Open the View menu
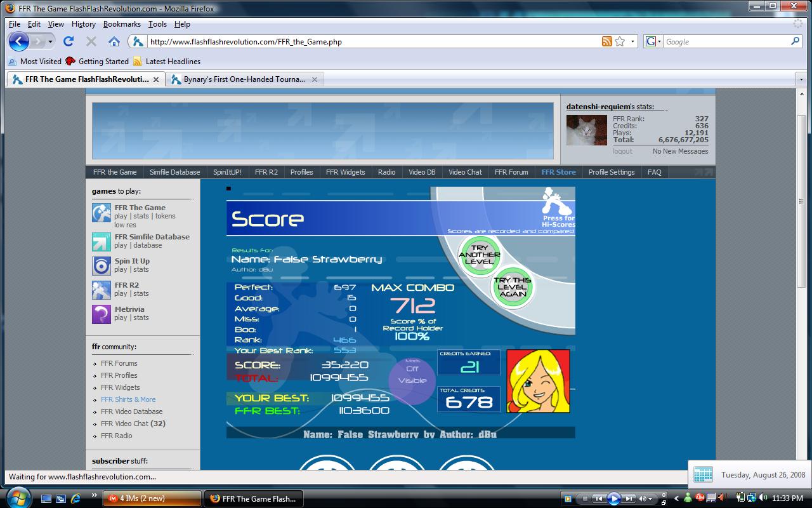812x508 pixels. click(x=56, y=24)
